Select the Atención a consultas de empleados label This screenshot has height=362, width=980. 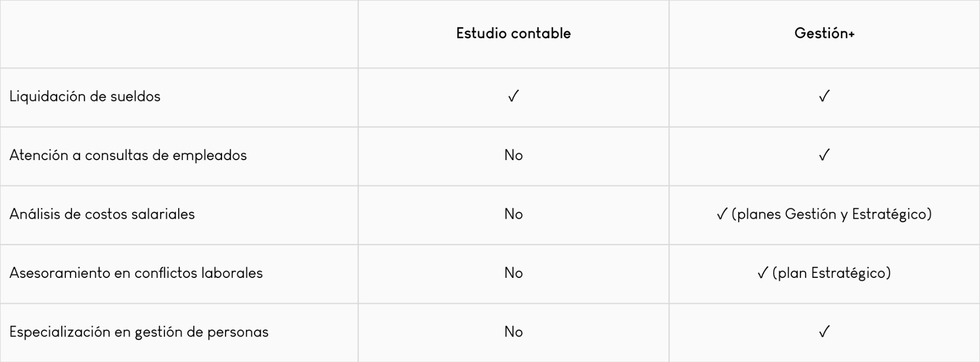[x=128, y=156]
